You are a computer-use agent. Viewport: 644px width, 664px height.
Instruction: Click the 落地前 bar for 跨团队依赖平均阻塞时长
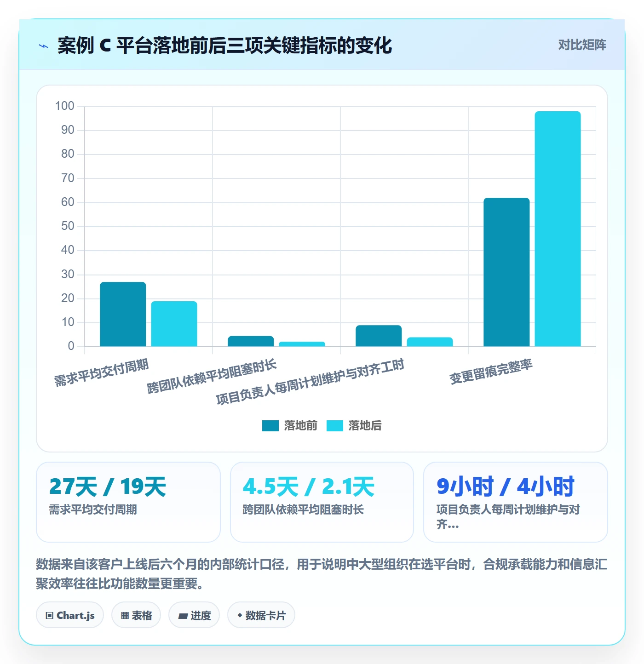tap(251, 341)
